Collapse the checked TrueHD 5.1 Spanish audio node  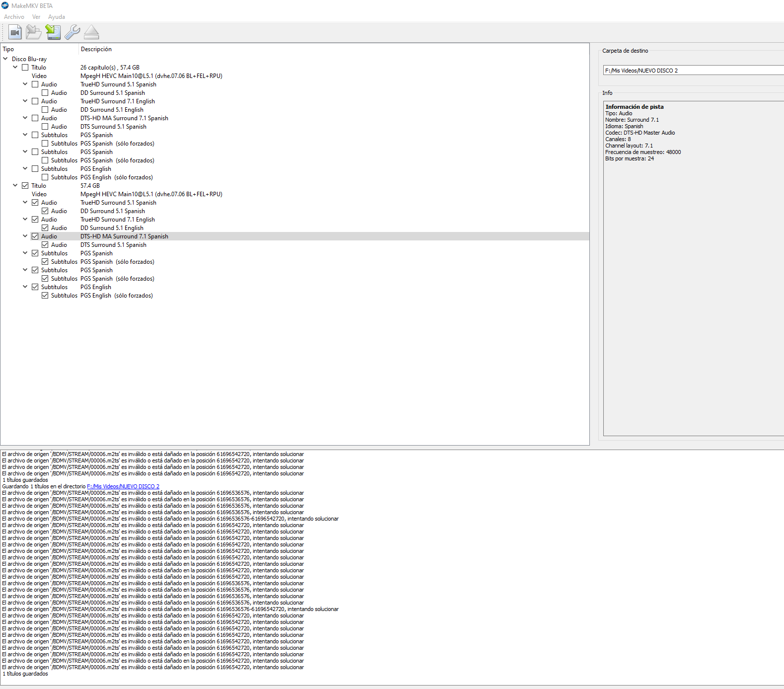pos(25,202)
